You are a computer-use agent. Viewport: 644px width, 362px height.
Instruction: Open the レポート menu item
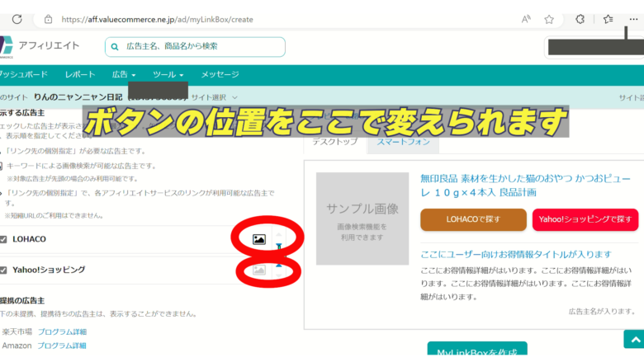tap(80, 74)
